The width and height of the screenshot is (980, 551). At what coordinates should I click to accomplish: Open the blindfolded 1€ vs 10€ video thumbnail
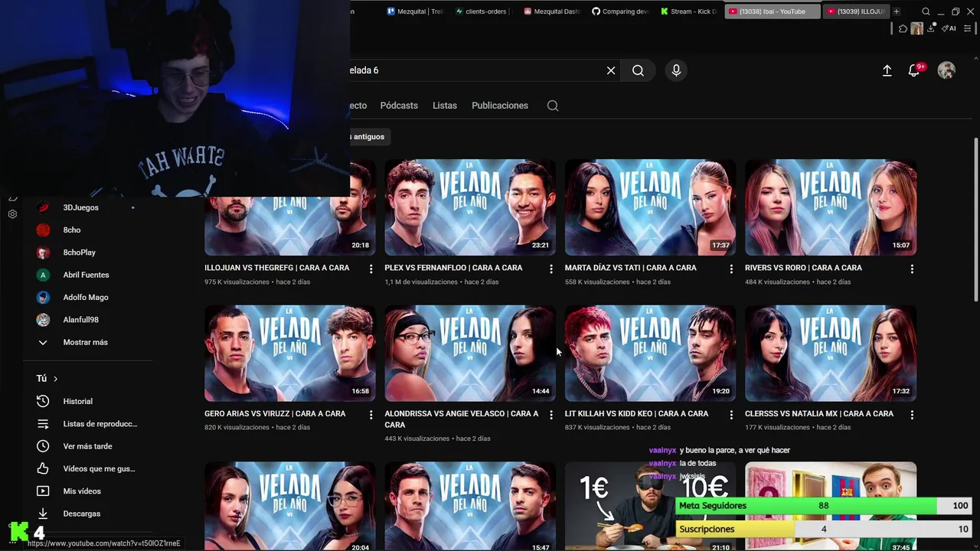650,505
